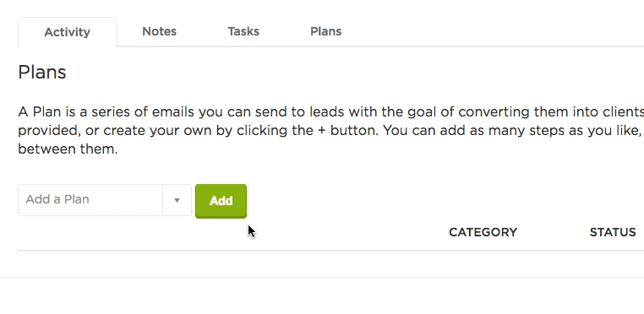The height and width of the screenshot is (314, 644).
Task: Click the green Add button
Action: pyautogui.click(x=221, y=201)
